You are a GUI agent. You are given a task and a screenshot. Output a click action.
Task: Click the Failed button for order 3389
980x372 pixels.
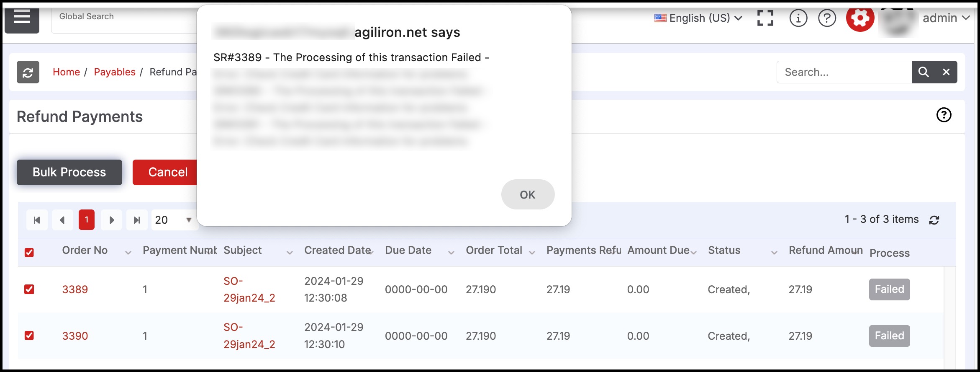point(889,289)
